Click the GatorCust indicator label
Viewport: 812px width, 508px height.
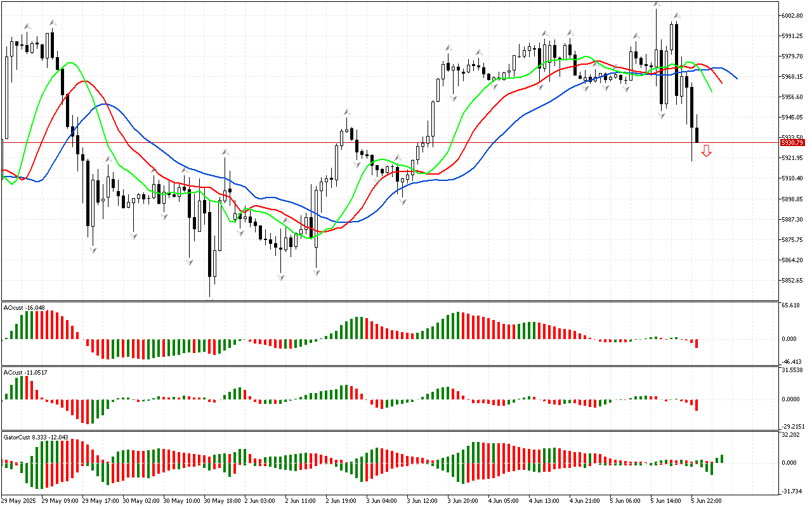(36, 437)
